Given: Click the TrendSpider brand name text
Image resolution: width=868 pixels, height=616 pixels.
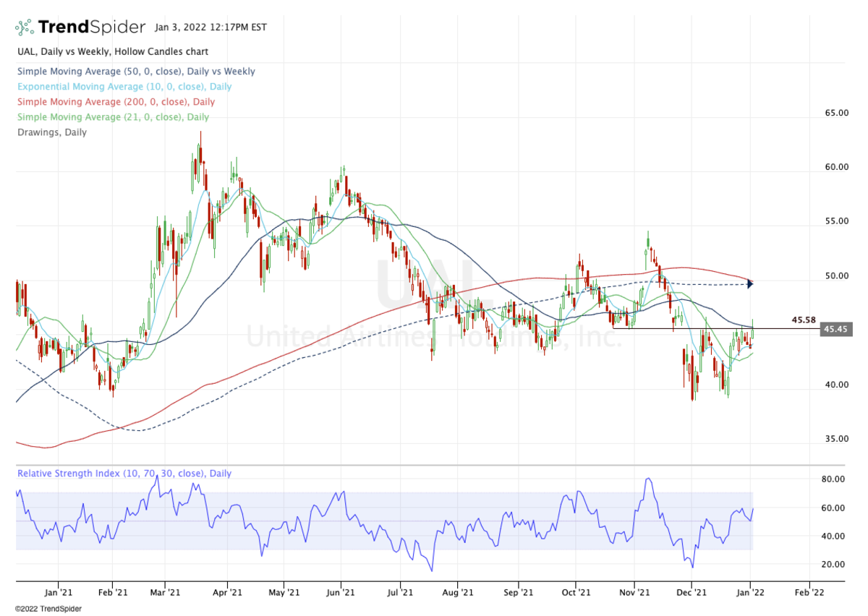Looking at the screenshot, I should pyautogui.click(x=92, y=27).
